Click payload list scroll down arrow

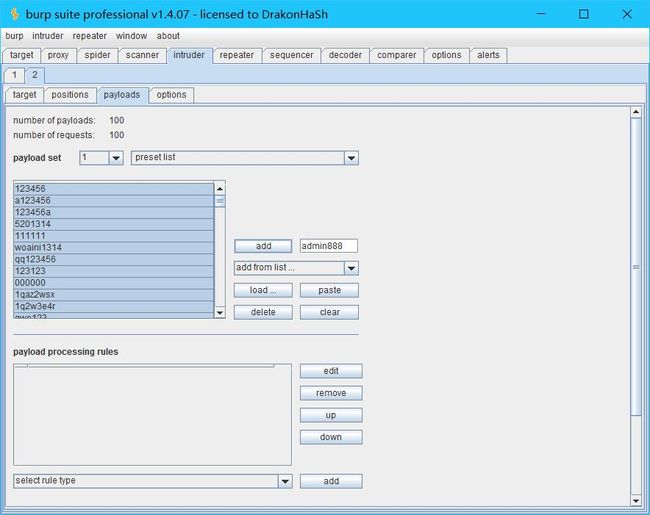[x=220, y=312]
